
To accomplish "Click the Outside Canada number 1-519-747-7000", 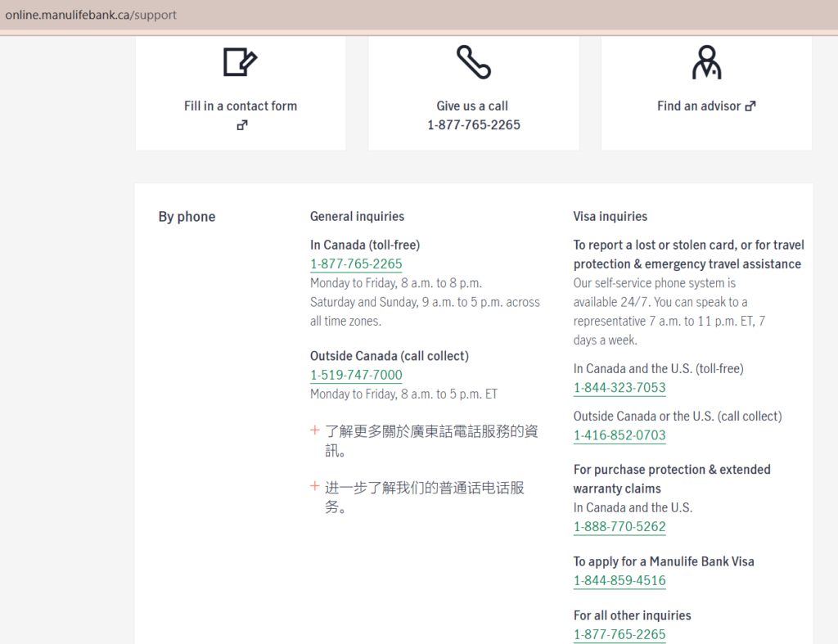I will pyautogui.click(x=356, y=375).
